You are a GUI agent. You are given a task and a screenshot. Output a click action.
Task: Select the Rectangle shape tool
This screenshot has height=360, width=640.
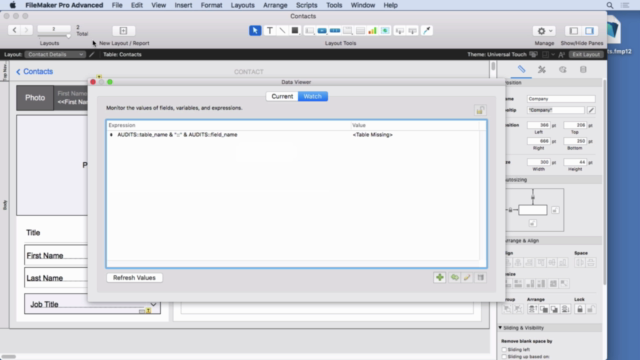[x=295, y=31]
